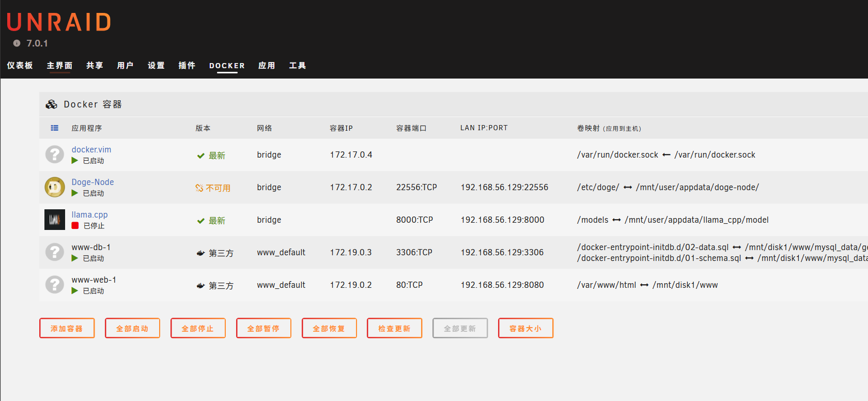Open the Doge-Node container name link
This screenshot has height=401, width=868.
[x=92, y=182]
